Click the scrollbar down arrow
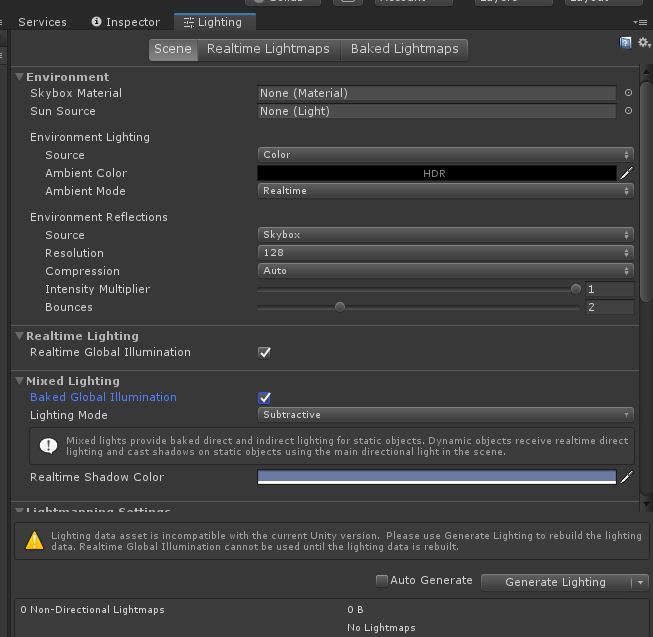The width and height of the screenshot is (653, 637). point(646,505)
